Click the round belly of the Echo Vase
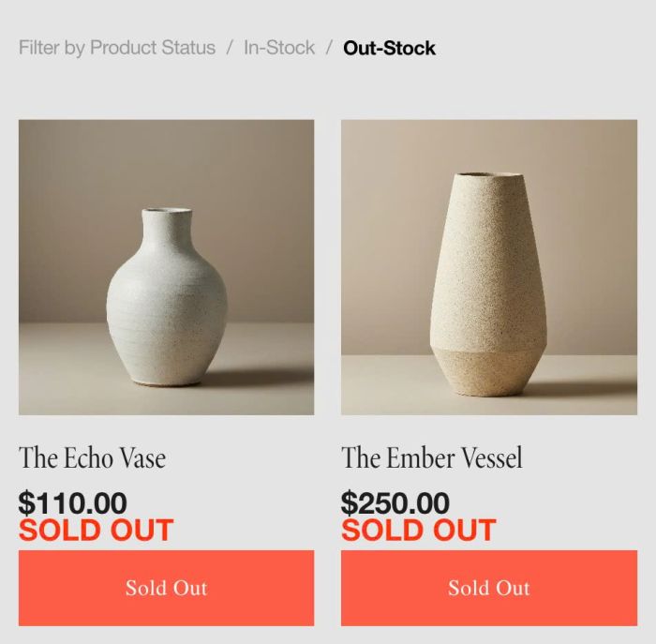Screen dimensions: 656x644 (x=167, y=309)
